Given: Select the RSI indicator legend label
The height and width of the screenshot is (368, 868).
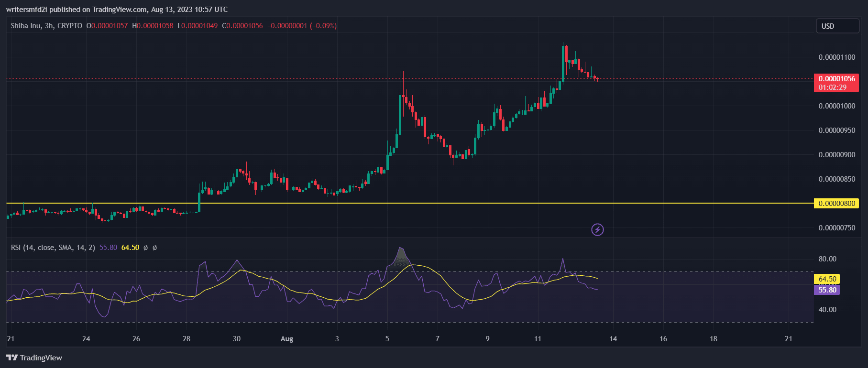Looking at the screenshot, I should [x=53, y=248].
